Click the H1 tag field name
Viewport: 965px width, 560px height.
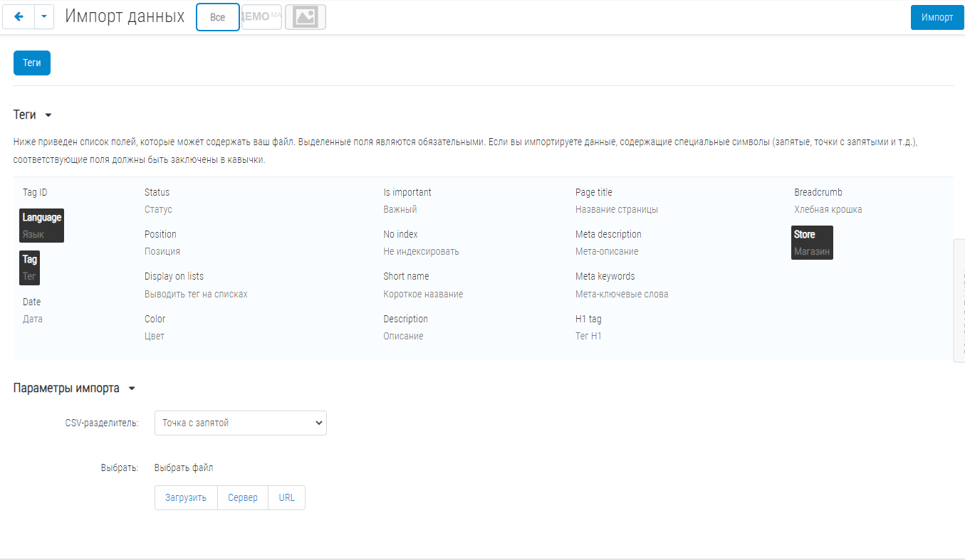pos(588,319)
